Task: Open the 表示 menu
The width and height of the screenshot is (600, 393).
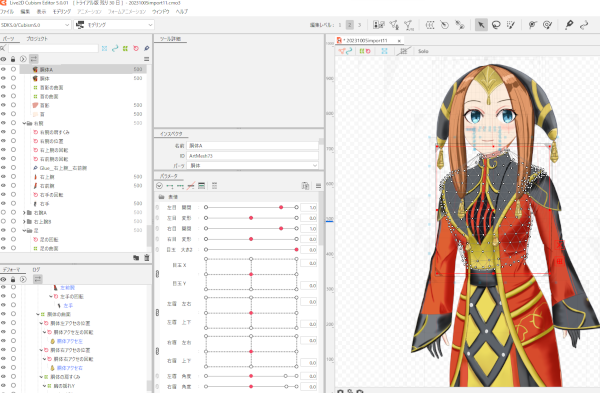Action: coord(41,11)
